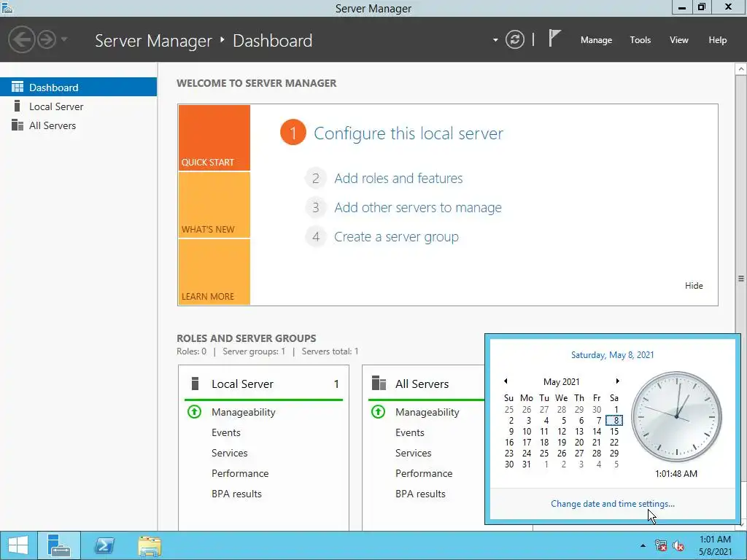This screenshot has height=560, width=747.
Task: Open Server Manager from the taskbar
Action: [59, 545]
